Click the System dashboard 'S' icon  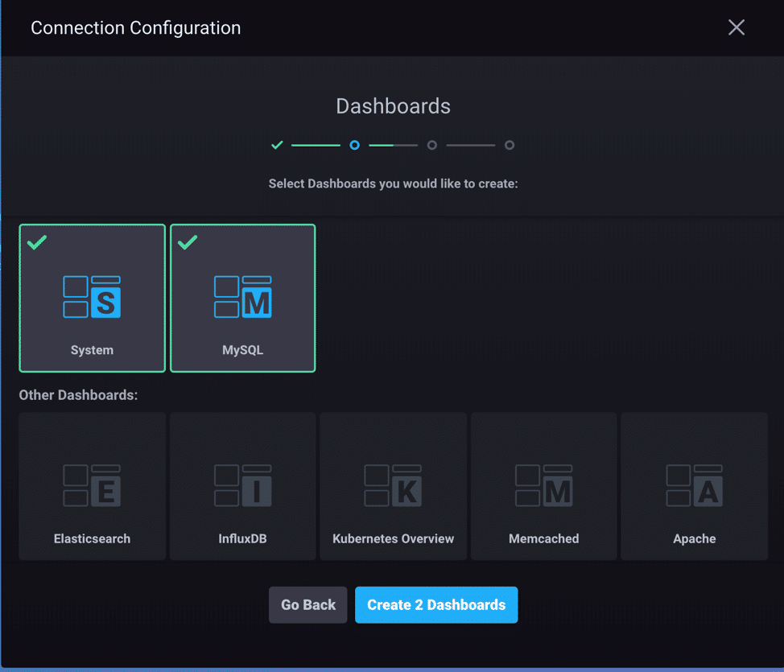[92, 296]
